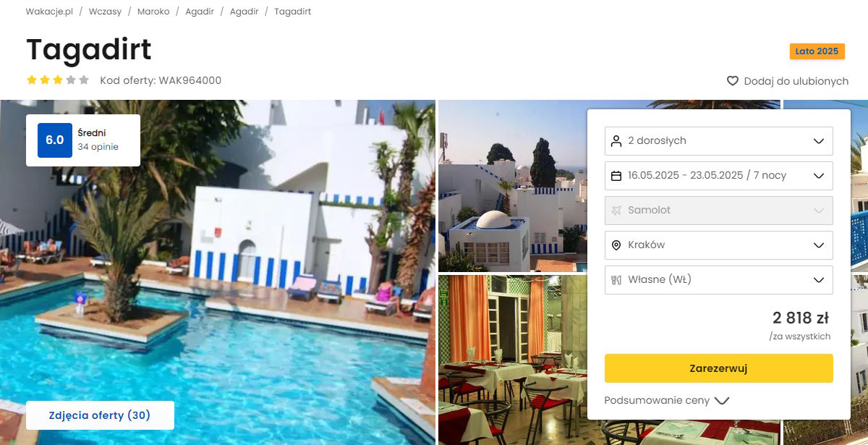868x445 pixels.
Task: Click the calendar icon in date field
Action: pyautogui.click(x=616, y=176)
